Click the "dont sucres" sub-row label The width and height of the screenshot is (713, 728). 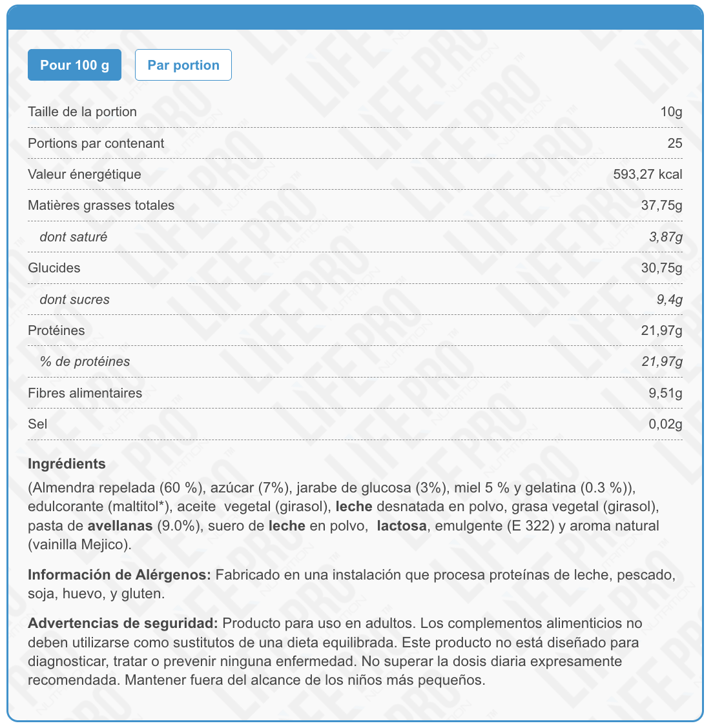(x=74, y=299)
